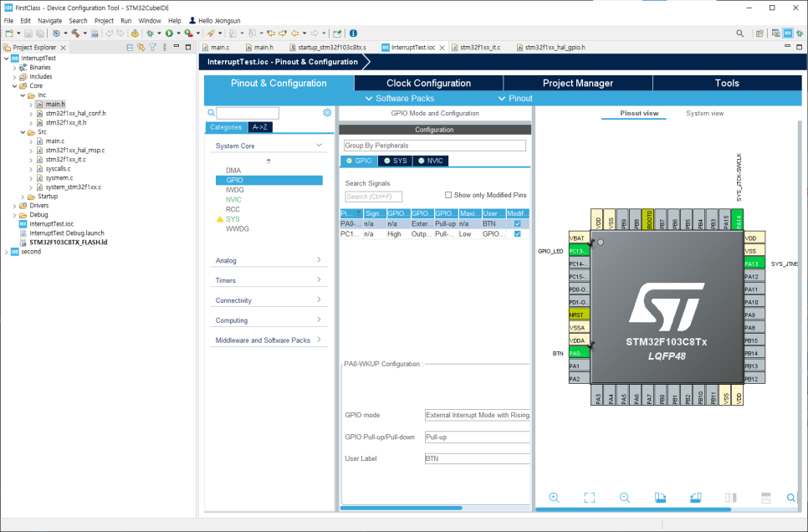Click the green Run button icon
Screen dimensions: 808x532
click(x=169, y=33)
